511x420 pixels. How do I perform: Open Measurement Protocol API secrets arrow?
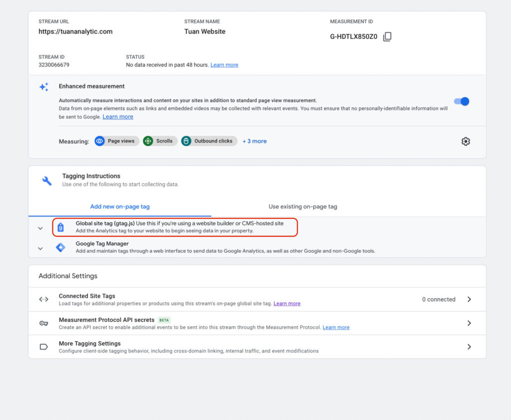coord(469,323)
